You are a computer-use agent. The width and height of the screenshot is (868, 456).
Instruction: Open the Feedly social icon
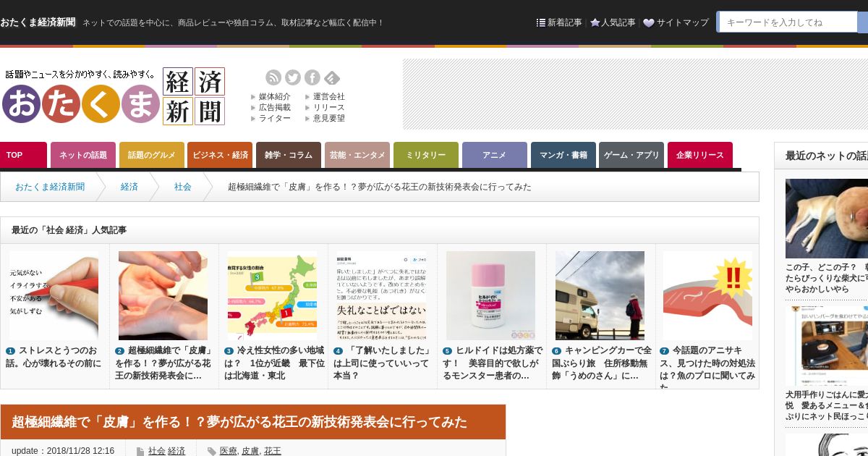[x=332, y=77]
